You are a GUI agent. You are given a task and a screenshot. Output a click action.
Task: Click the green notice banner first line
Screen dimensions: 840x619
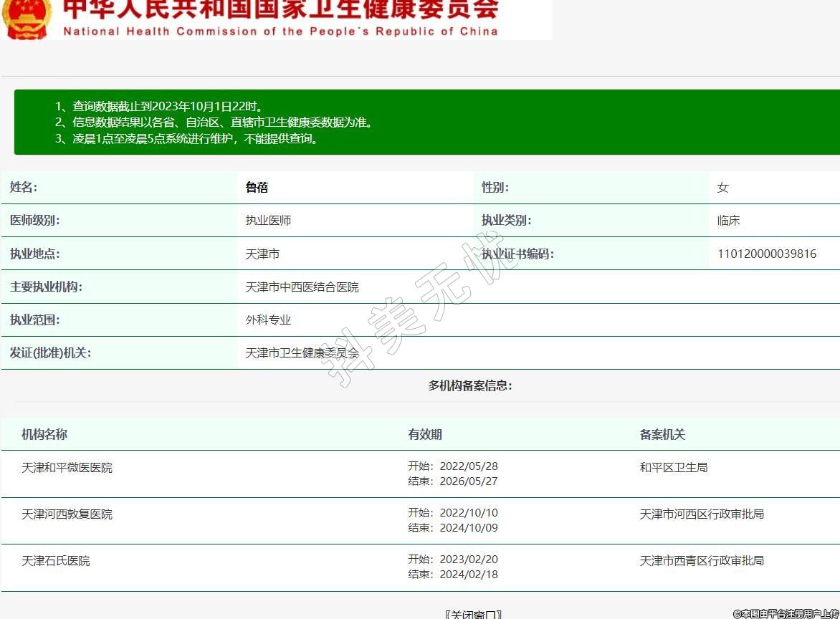(x=158, y=106)
